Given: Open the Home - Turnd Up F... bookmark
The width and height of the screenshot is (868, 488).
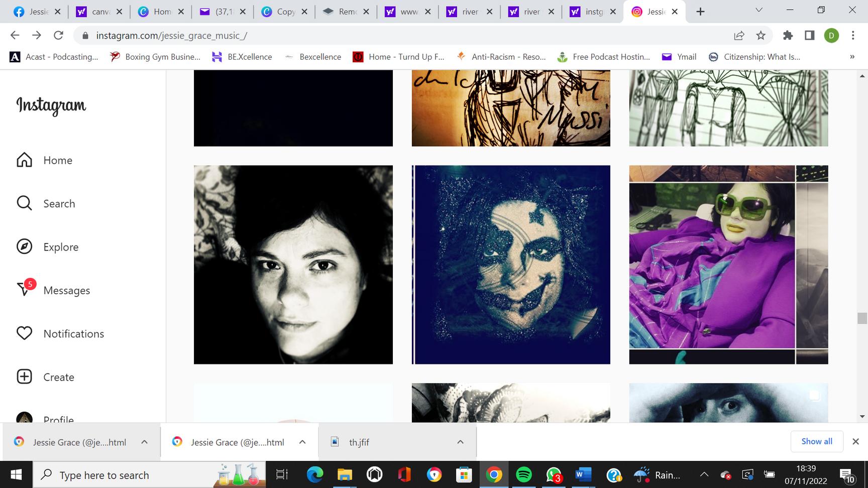Looking at the screenshot, I should pos(399,57).
